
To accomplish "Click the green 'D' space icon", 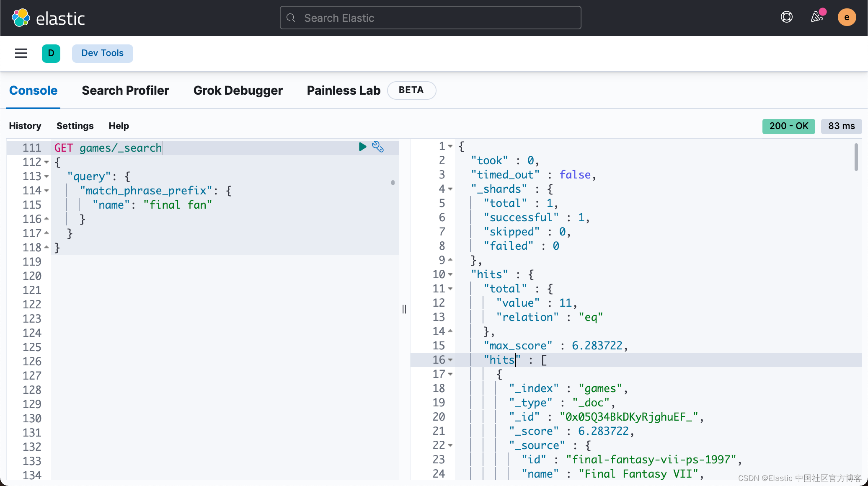I will click(x=51, y=53).
